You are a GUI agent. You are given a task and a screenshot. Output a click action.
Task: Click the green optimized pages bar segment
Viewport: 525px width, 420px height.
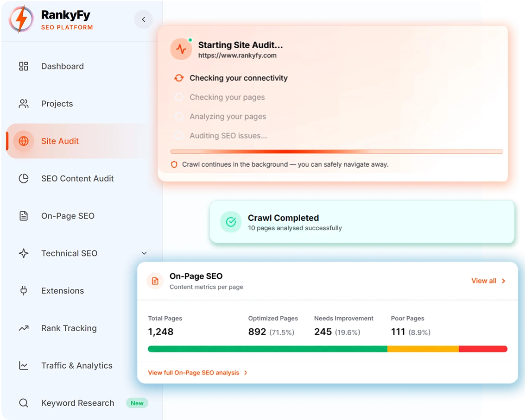tap(267, 349)
